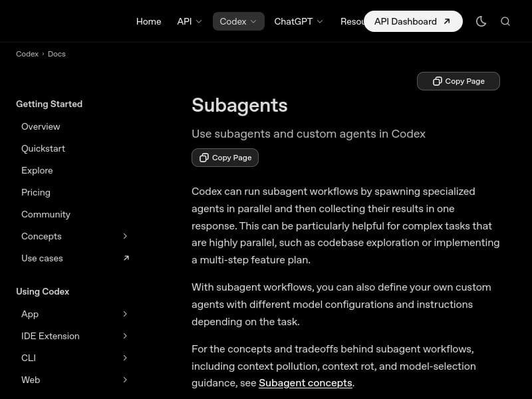
Task: Click the copy icon in the top Copy Page button
Action: (x=437, y=80)
